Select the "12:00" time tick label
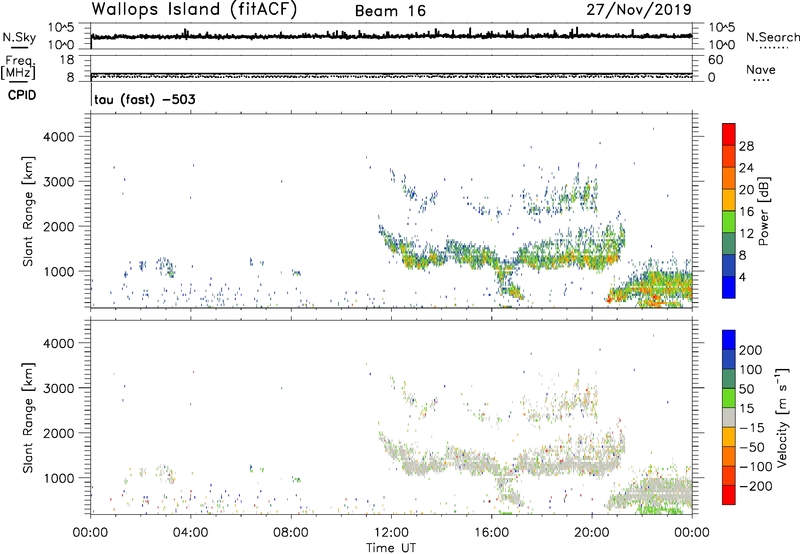The image size is (800, 554). 391,533
